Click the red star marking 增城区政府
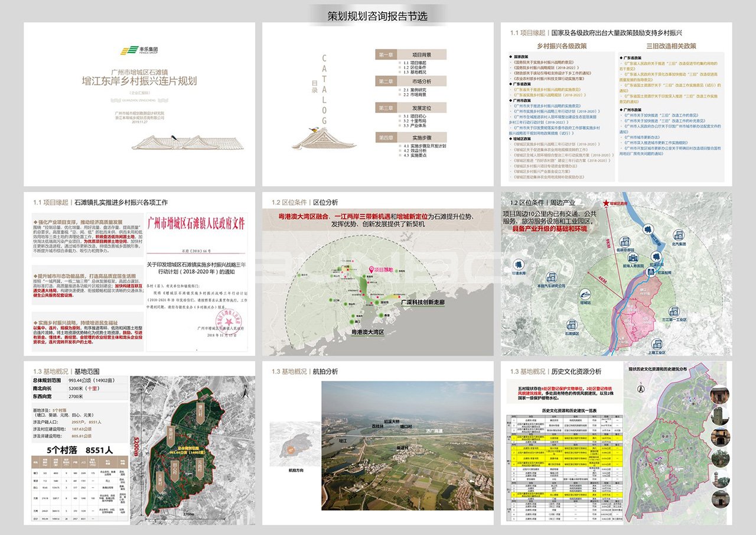The width and height of the screenshot is (756, 535). pos(606,204)
